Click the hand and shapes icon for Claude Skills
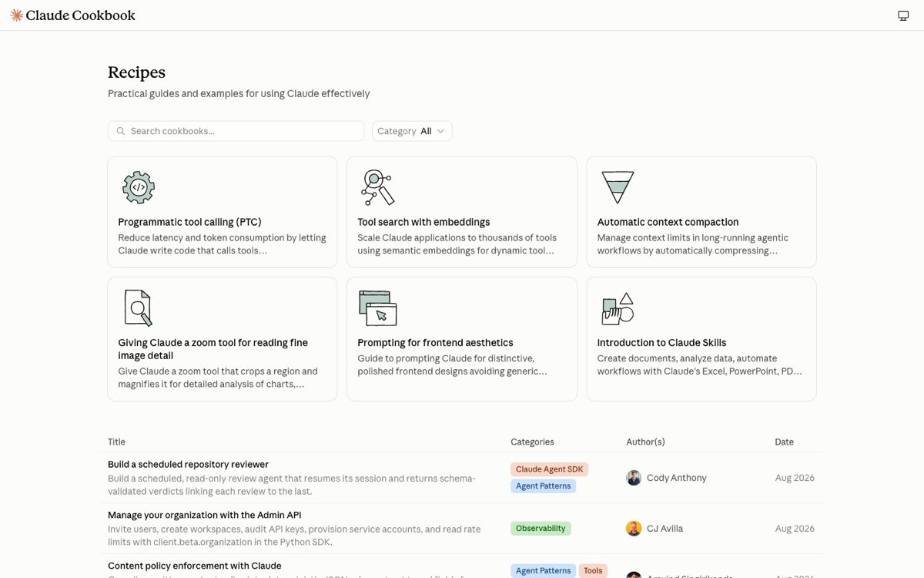 point(618,308)
